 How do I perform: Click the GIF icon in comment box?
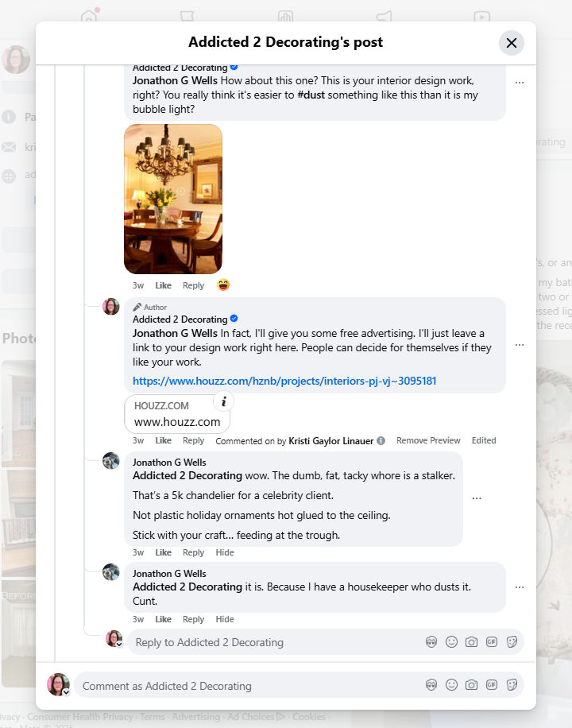[x=492, y=685]
